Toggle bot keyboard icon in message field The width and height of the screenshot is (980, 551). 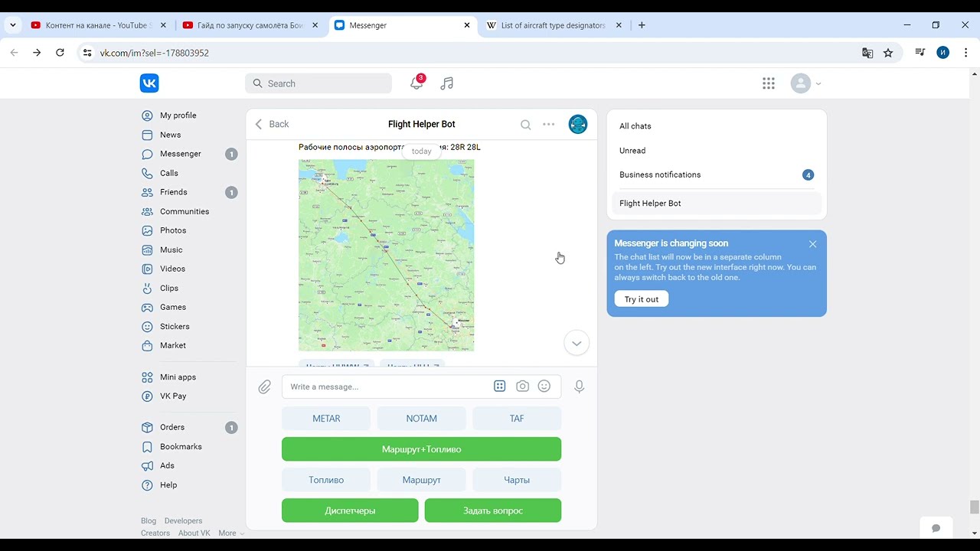(x=500, y=386)
